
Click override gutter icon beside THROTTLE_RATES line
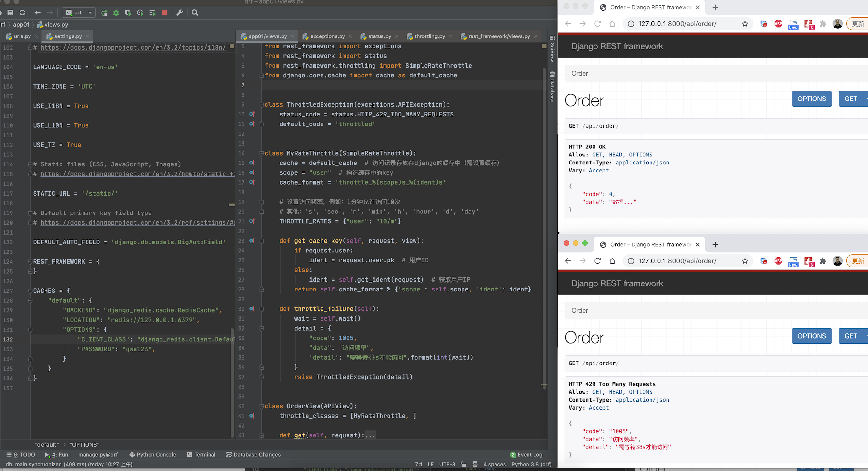point(252,221)
